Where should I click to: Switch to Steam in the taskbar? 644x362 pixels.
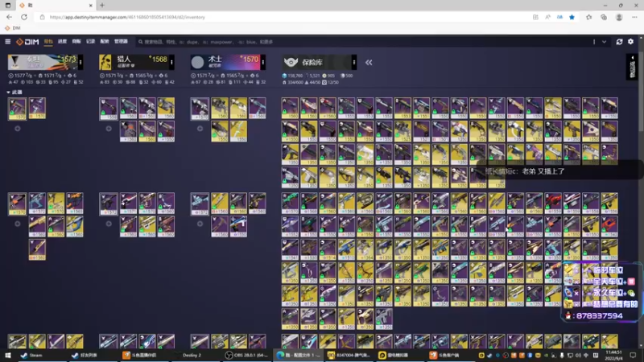click(32, 355)
